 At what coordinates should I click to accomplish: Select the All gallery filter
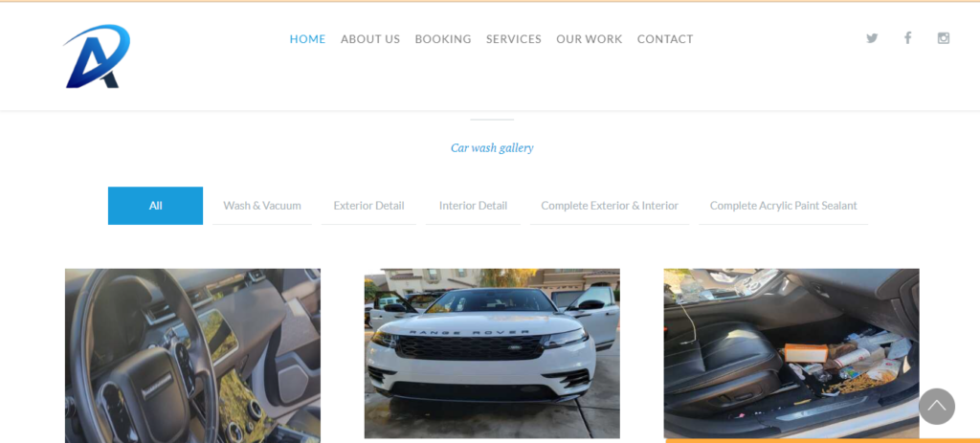(x=156, y=206)
